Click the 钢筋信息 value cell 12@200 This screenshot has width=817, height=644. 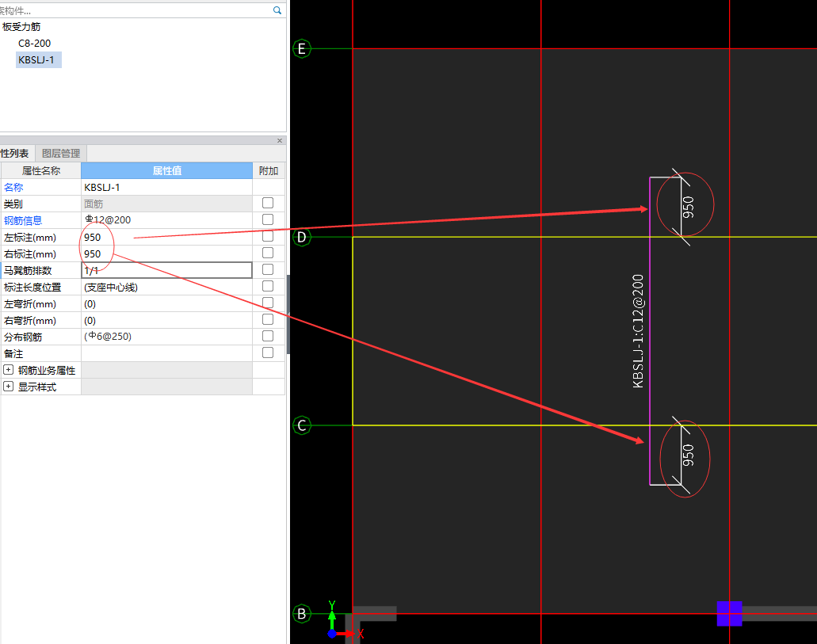point(166,220)
